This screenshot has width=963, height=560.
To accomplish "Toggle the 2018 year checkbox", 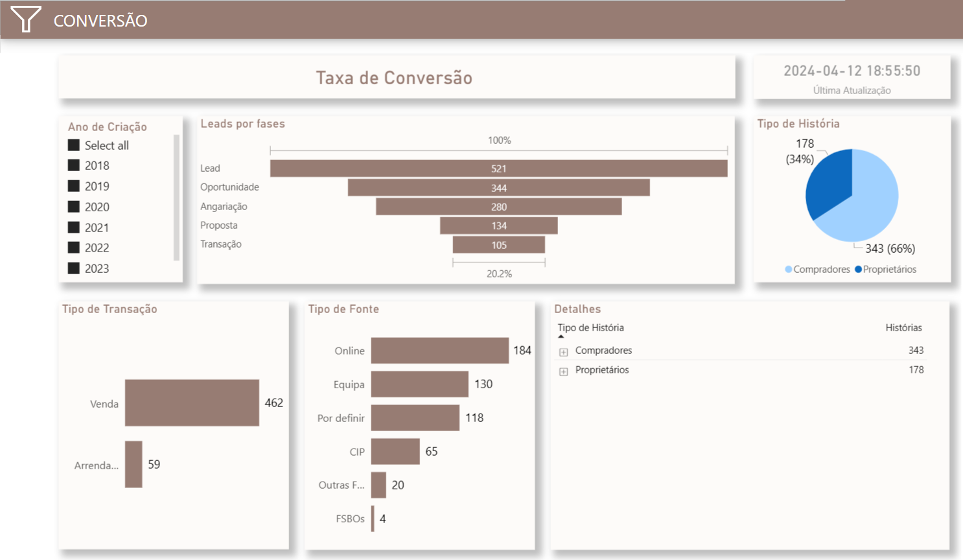I will (74, 165).
